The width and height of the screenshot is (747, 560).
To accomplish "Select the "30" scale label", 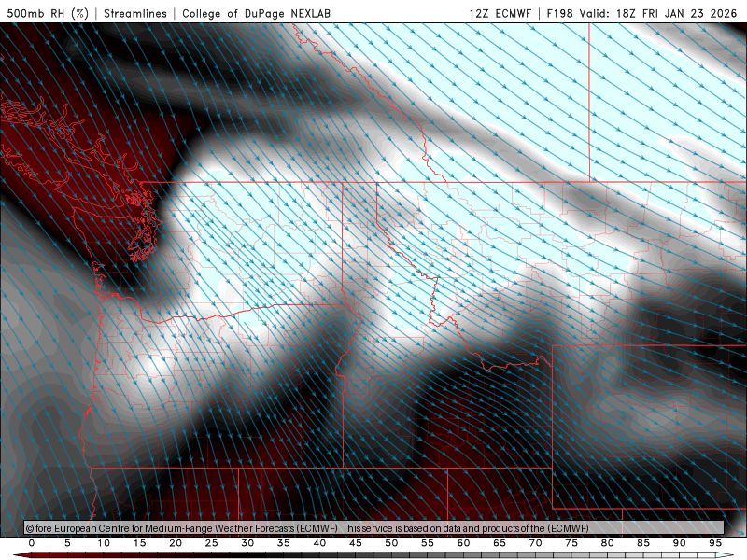I will (x=247, y=543).
